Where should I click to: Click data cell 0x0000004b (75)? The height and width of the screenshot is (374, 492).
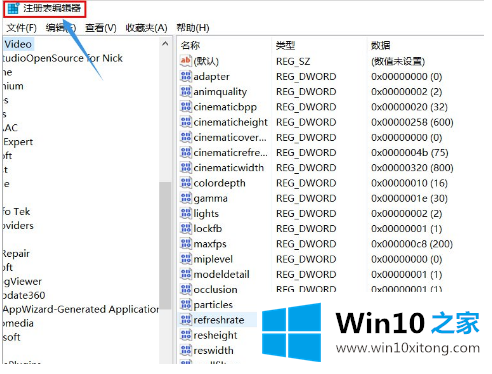pyautogui.click(x=410, y=153)
